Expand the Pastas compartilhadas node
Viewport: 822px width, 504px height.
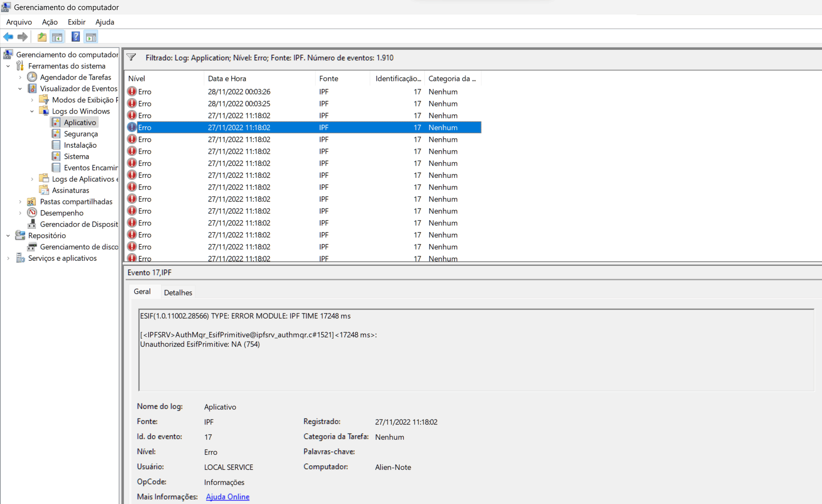pos(20,201)
